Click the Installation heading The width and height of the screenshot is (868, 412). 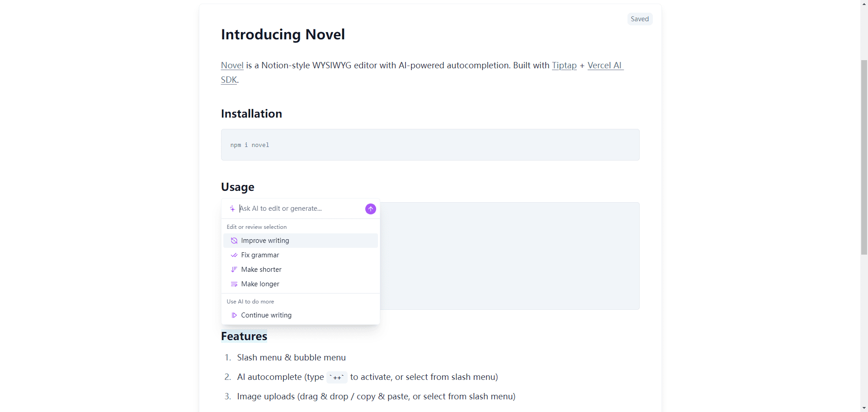point(251,114)
